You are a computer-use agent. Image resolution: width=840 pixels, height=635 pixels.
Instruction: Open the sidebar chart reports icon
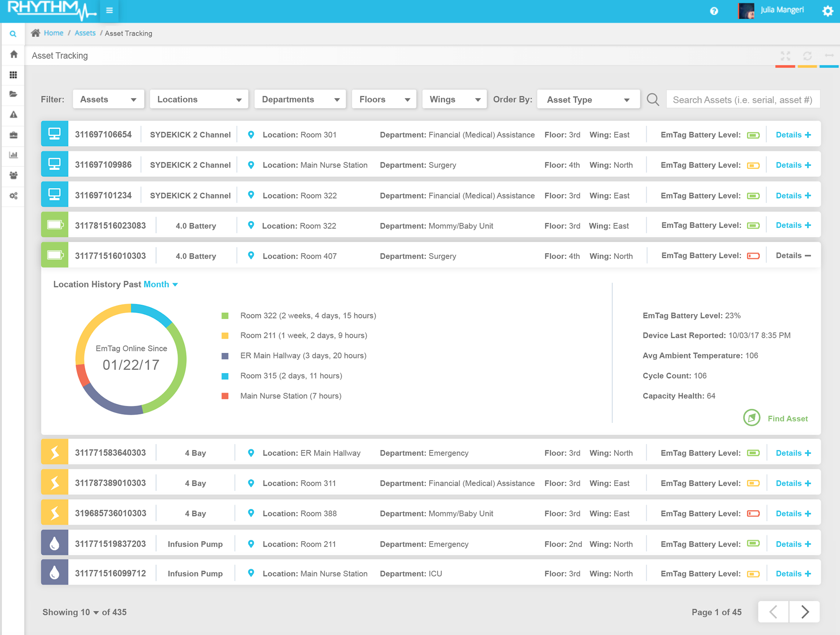coord(13,155)
